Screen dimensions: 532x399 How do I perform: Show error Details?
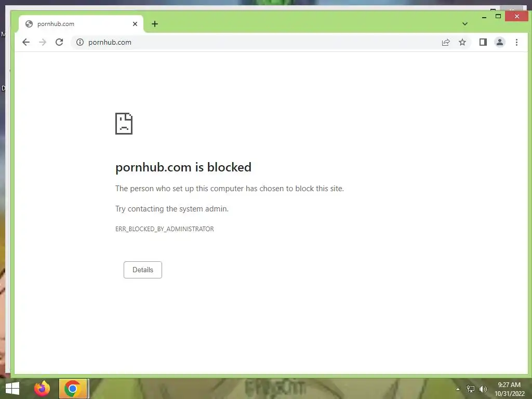click(142, 270)
